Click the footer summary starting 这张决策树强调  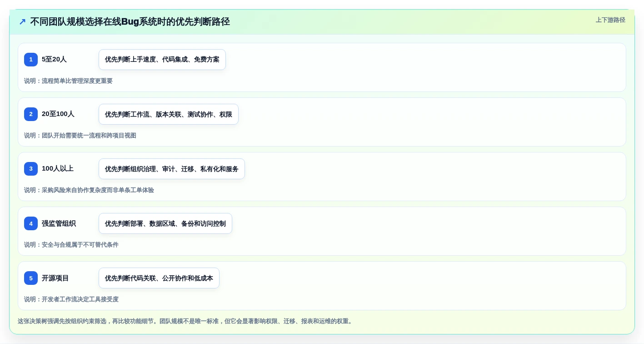click(x=186, y=321)
